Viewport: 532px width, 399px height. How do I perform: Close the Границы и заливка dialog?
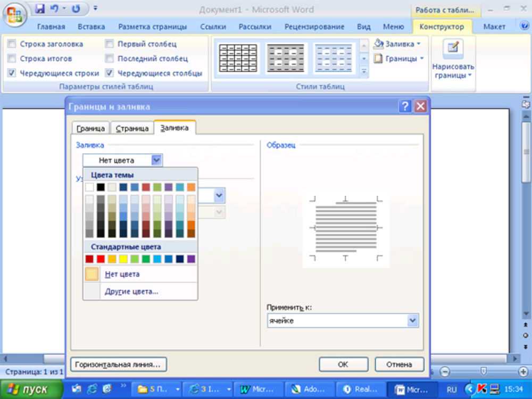tap(420, 106)
